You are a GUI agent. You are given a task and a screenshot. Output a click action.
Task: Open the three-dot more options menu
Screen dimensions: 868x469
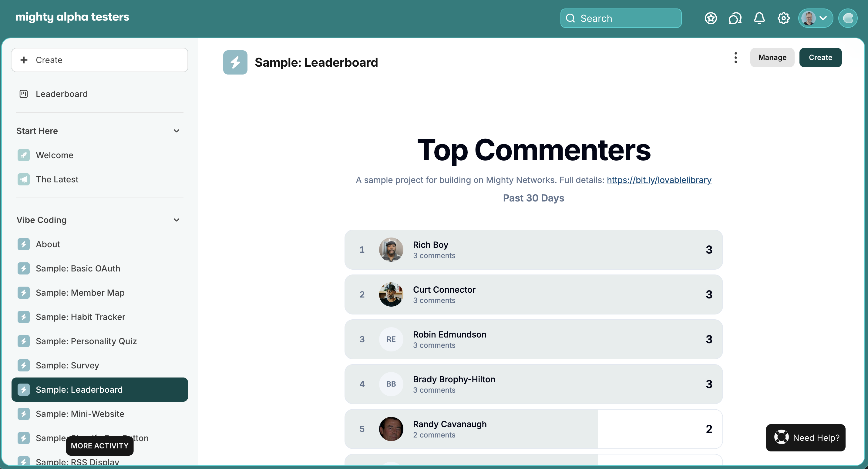tap(735, 58)
